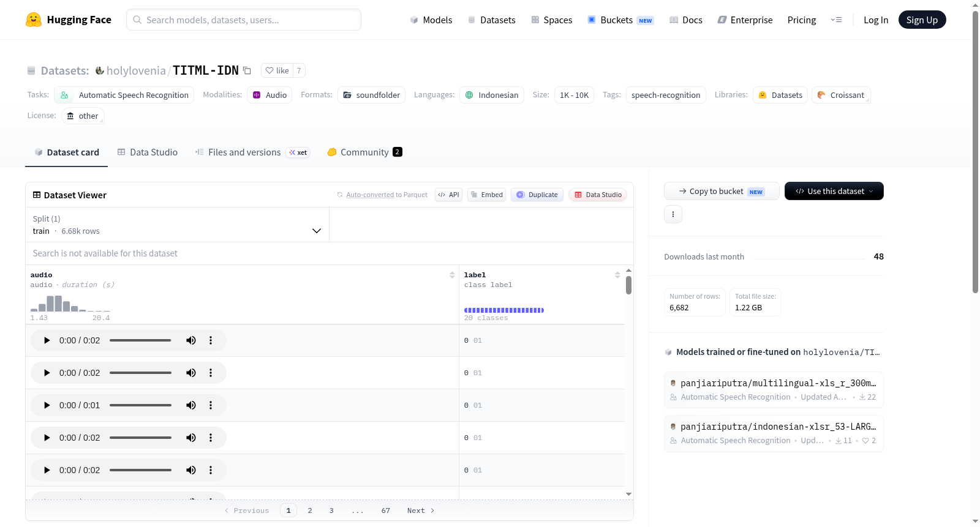Viewport: 980px width, 527px height.
Task: Sort by the label column
Action: point(617,275)
